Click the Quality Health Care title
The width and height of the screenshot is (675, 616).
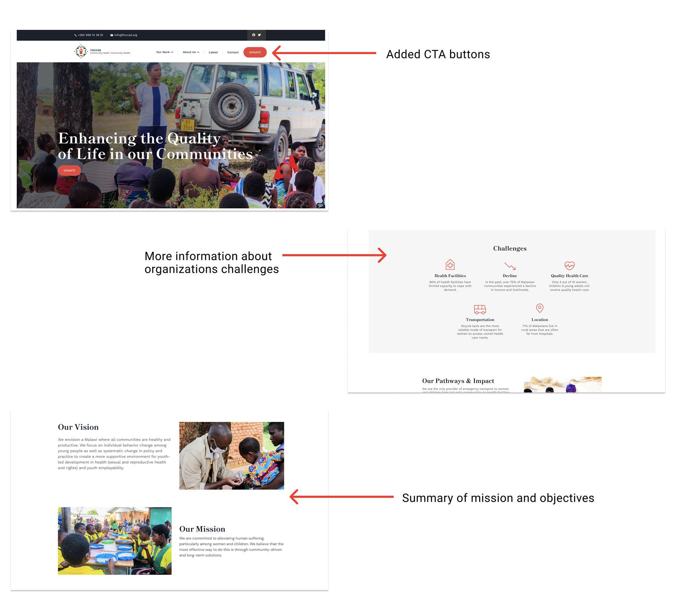[x=570, y=276]
